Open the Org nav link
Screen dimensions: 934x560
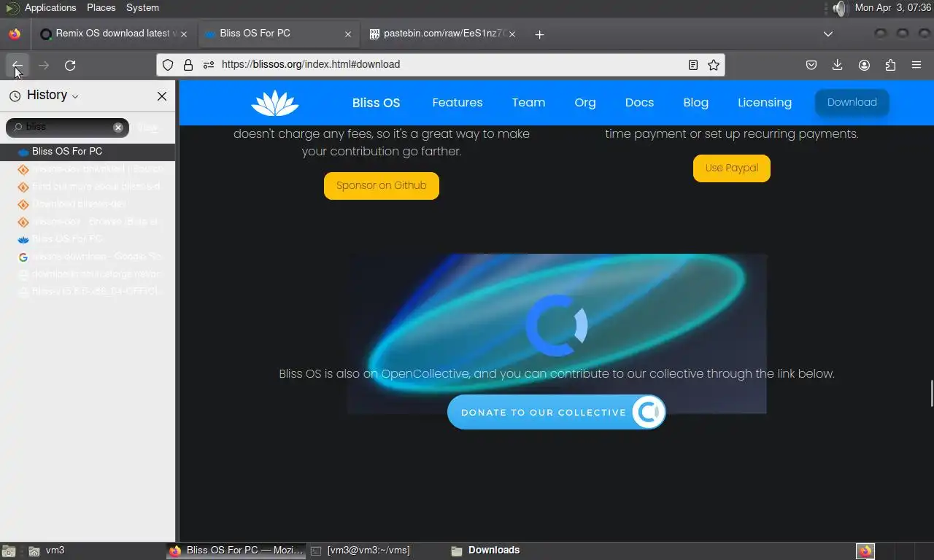coord(585,103)
